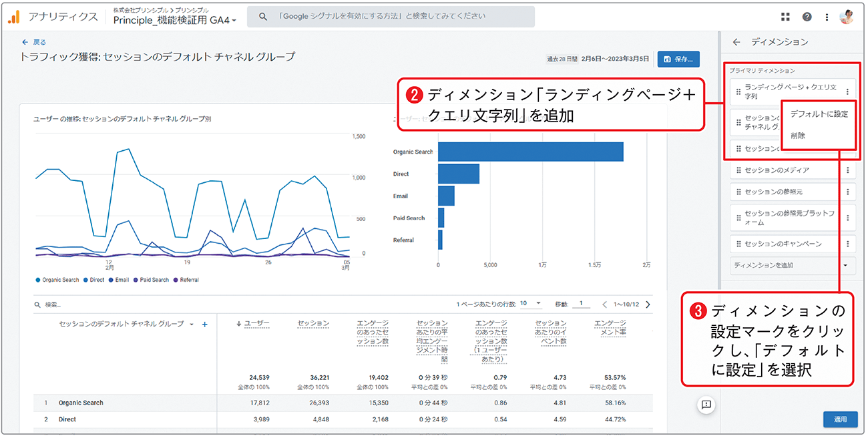Viewport: 868px width, 436px height.
Task: Click the top search bar field
Action: click(x=391, y=17)
